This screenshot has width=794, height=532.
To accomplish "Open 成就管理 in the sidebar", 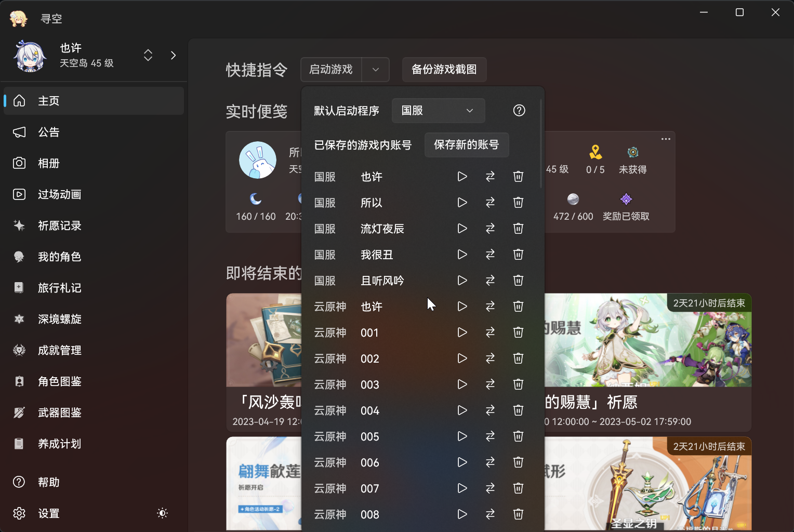I will pos(94,350).
